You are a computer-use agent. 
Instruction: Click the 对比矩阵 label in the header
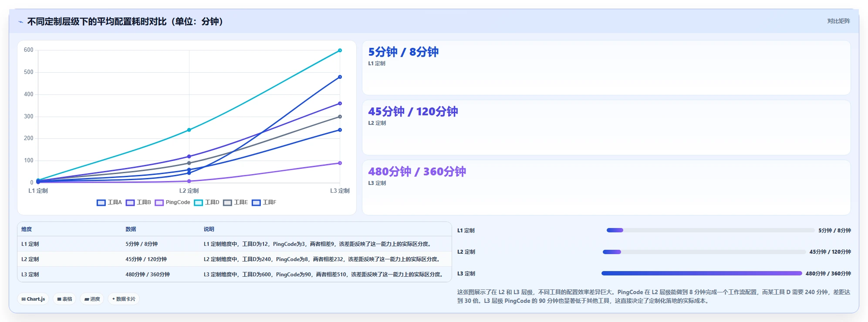point(838,21)
